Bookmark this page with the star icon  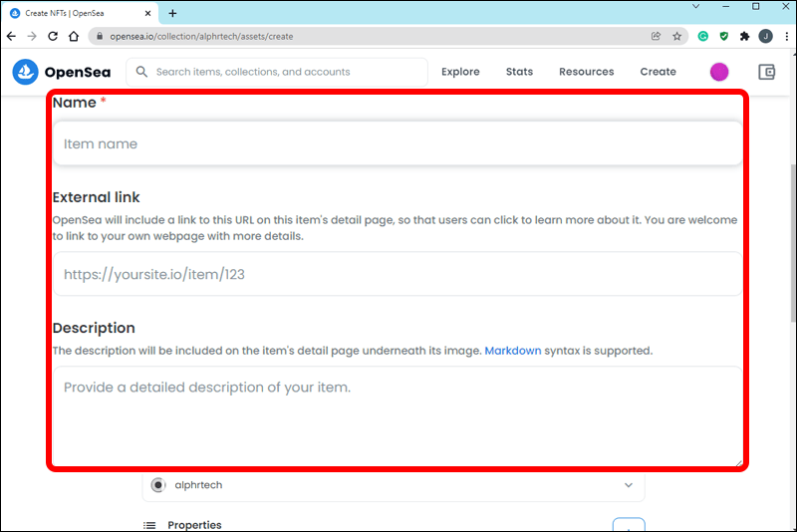(677, 36)
